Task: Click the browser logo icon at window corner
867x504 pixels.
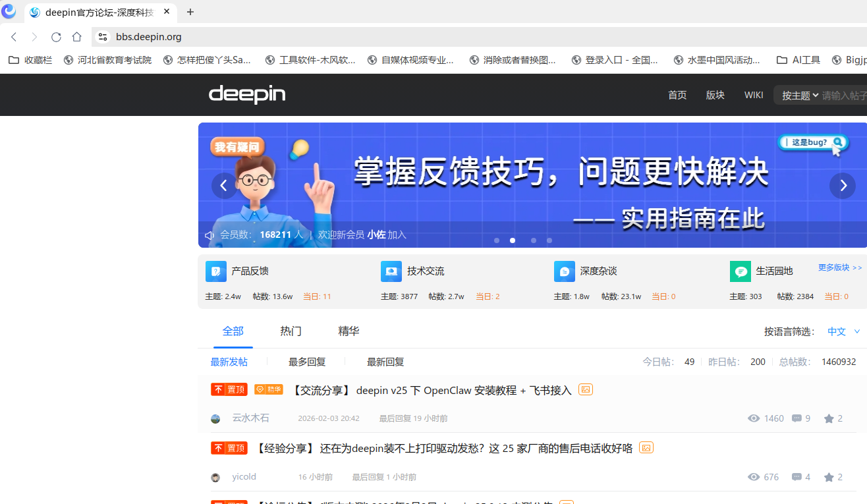Action: coord(9,11)
